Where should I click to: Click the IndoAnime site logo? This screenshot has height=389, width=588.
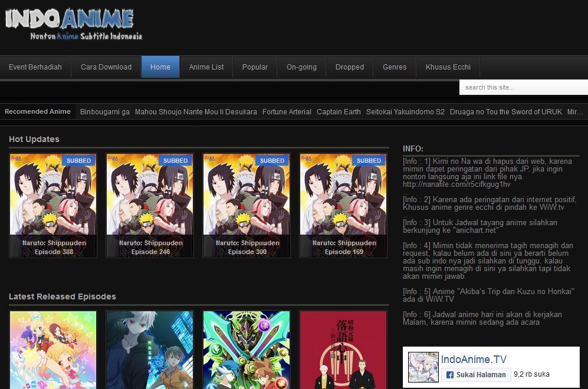point(74,24)
